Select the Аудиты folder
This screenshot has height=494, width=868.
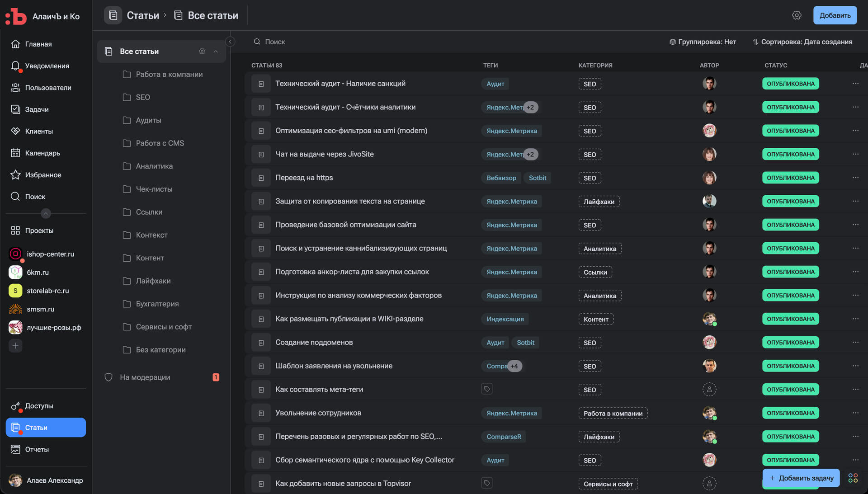tap(148, 120)
